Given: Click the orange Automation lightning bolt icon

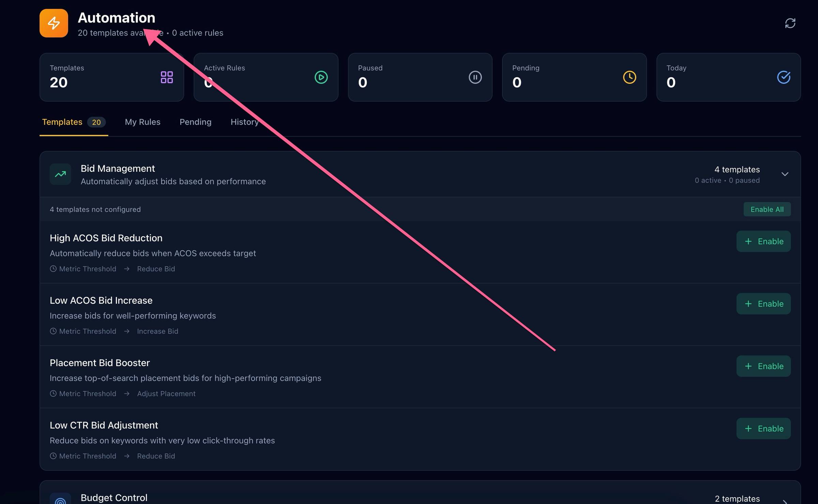Looking at the screenshot, I should (54, 23).
